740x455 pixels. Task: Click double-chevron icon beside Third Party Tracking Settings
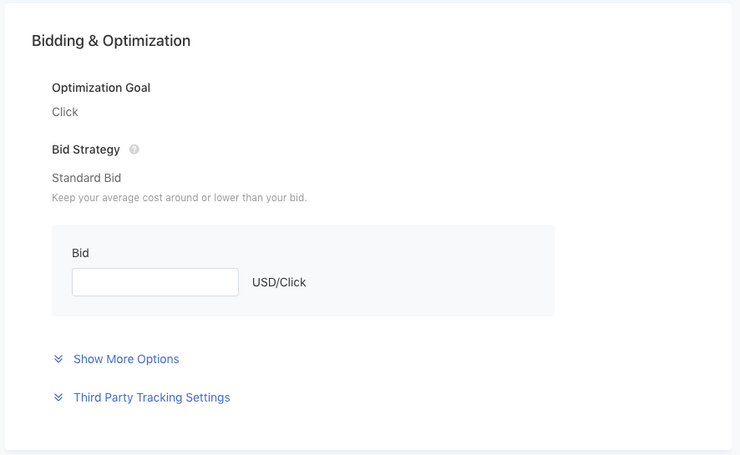point(59,397)
